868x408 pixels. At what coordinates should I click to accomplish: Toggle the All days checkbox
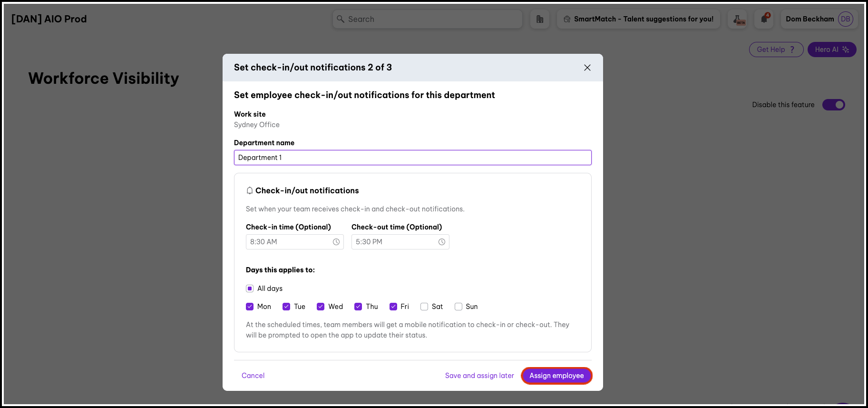click(250, 289)
